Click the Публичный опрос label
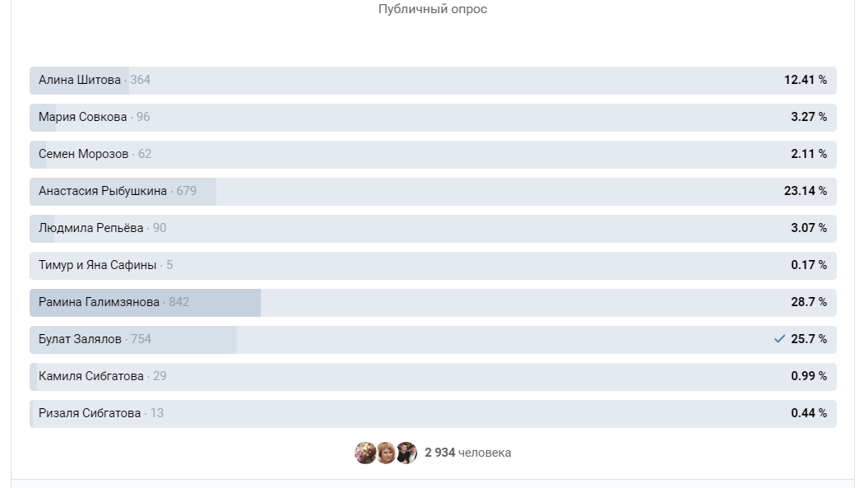This screenshot has width=868, height=488. [433, 9]
